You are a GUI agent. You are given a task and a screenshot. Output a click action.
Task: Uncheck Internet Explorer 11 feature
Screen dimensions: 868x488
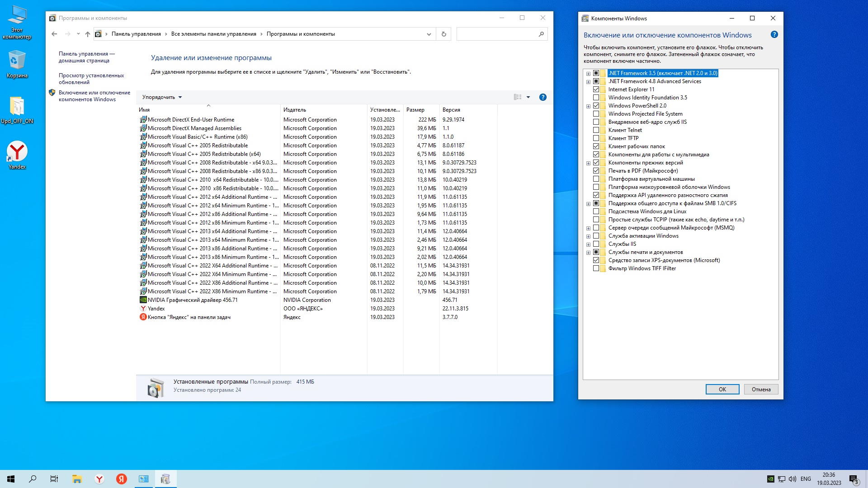click(596, 89)
